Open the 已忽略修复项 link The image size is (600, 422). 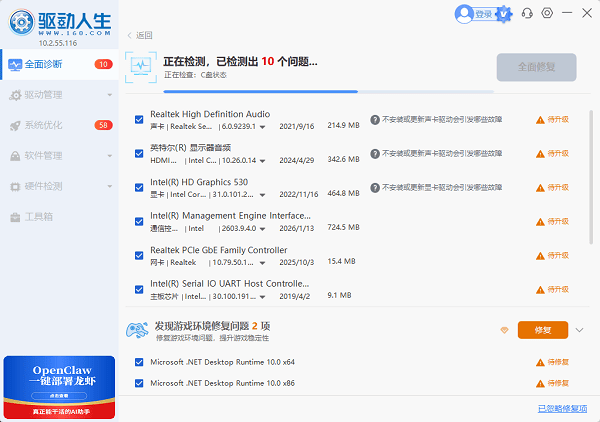[x=562, y=409]
